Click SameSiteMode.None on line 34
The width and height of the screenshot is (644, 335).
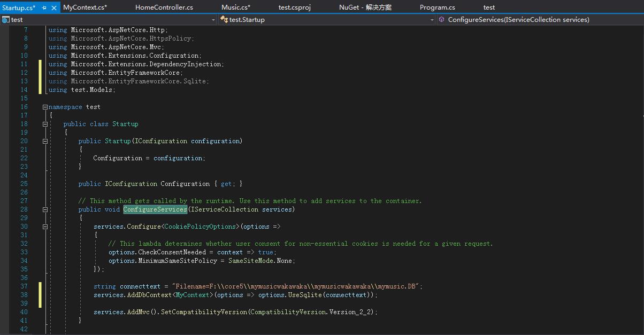tap(260, 261)
